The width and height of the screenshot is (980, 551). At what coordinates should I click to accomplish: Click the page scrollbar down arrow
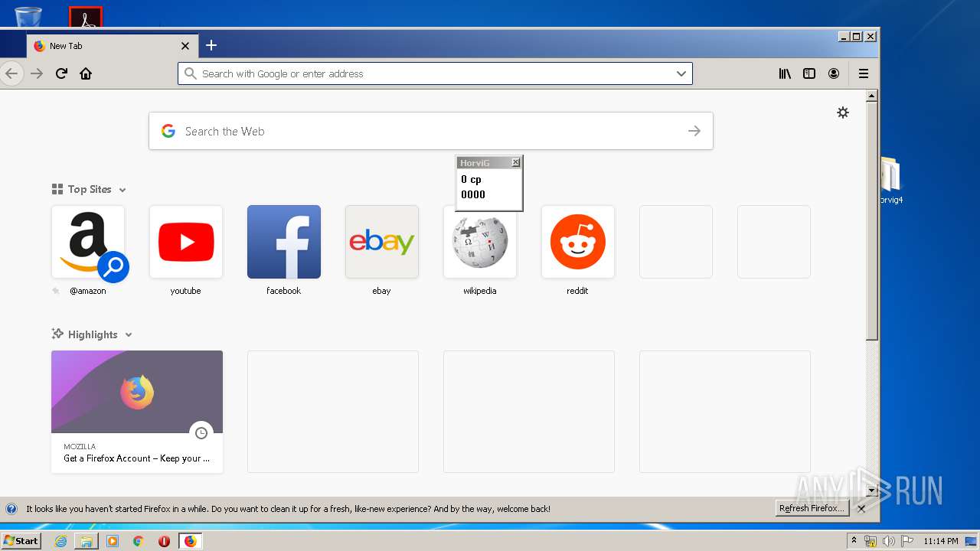click(871, 490)
